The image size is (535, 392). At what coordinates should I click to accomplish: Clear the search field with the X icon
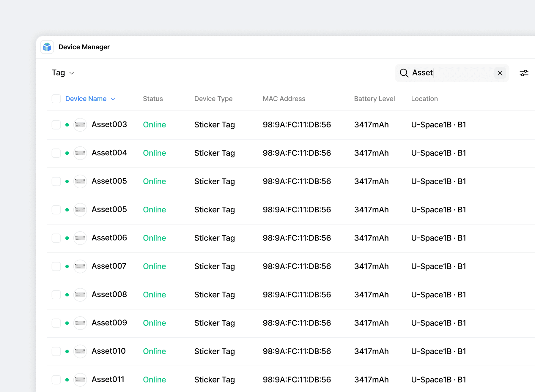(x=500, y=73)
